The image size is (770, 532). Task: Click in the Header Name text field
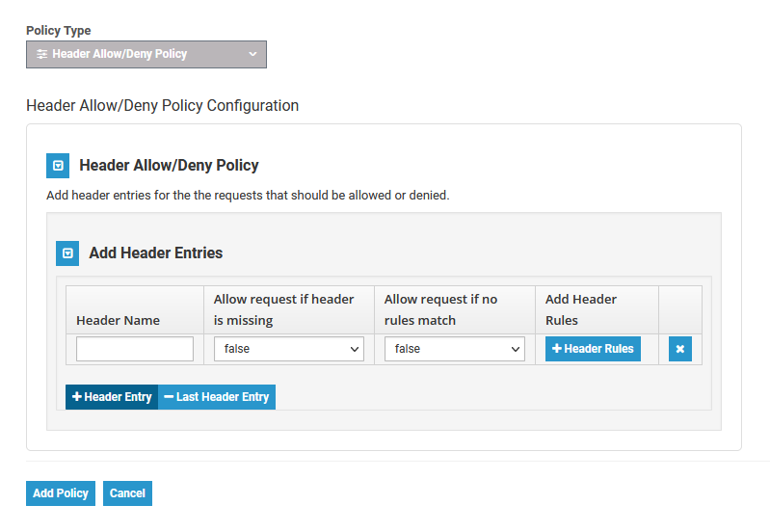135,349
